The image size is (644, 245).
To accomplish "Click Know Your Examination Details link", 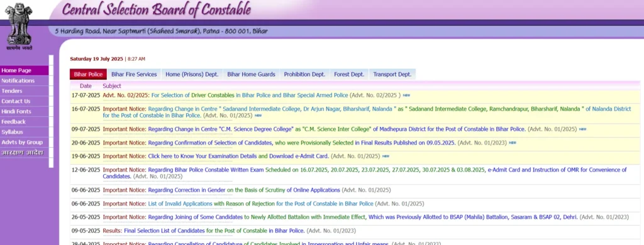I will tap(202, 156).
